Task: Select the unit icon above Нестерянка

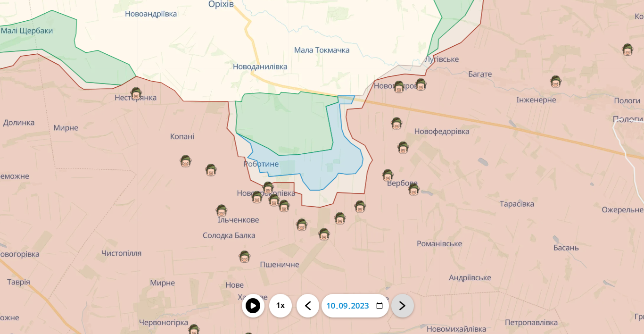Action: pos(136,93)
